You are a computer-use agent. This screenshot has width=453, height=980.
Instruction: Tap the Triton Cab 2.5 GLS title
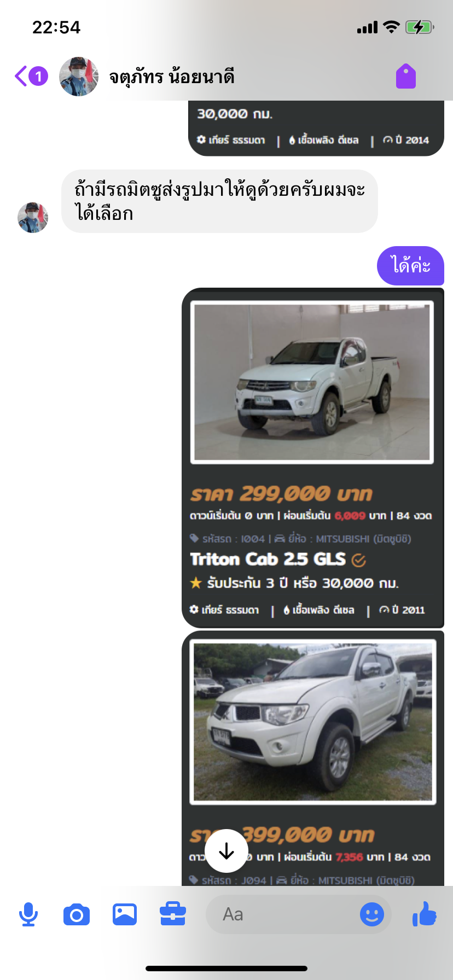coord(268,559)
